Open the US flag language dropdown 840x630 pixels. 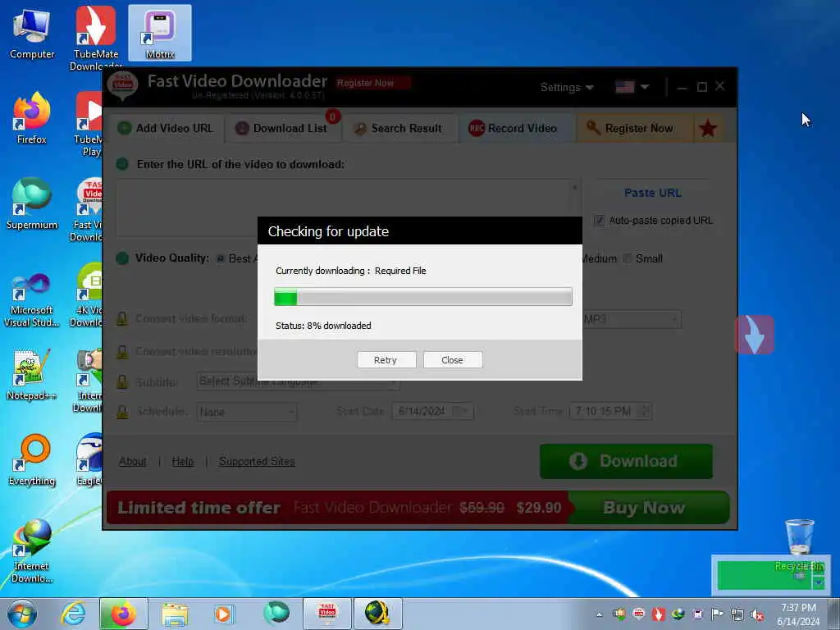click(632, 87)
